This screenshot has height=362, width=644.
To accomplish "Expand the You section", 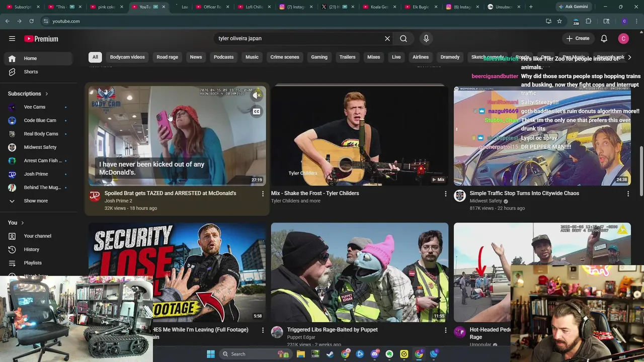I will [16, 223].
